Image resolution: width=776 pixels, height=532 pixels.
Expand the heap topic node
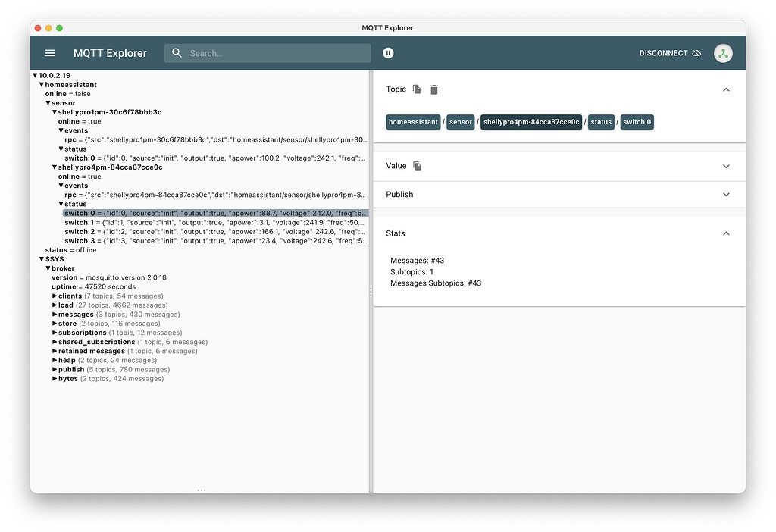point(55,360)
